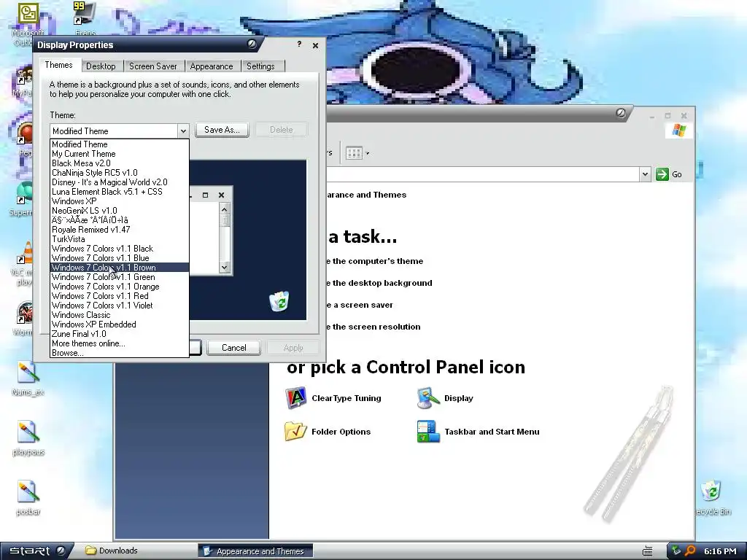Select the Themes tab
Viewport: 747px width, 560px height.
point(59,65)
